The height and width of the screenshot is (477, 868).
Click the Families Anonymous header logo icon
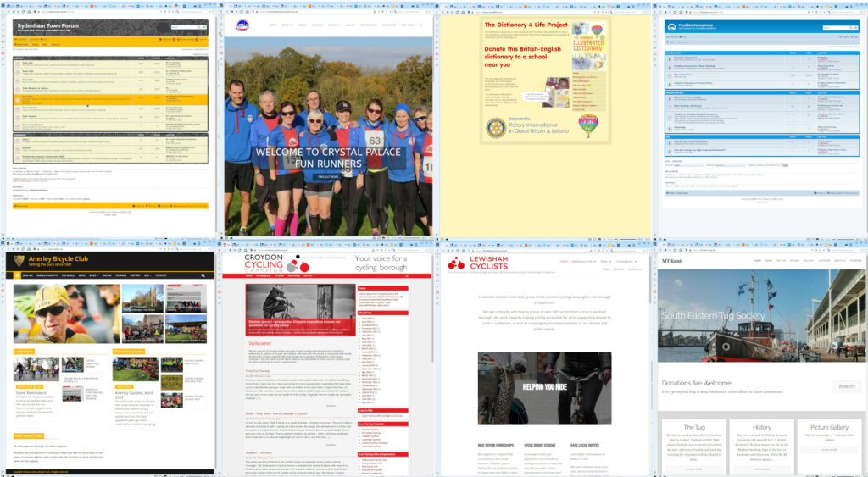[671, 27]
